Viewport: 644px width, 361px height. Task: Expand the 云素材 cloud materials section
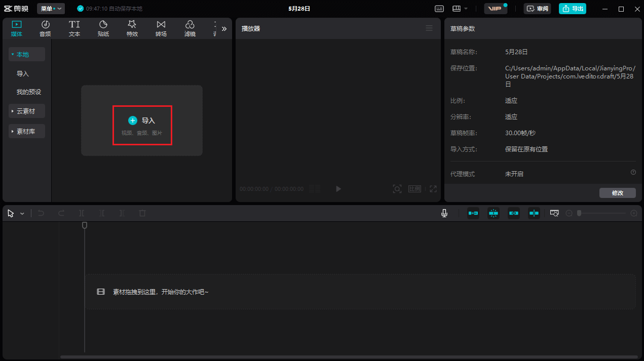[26, 111]
